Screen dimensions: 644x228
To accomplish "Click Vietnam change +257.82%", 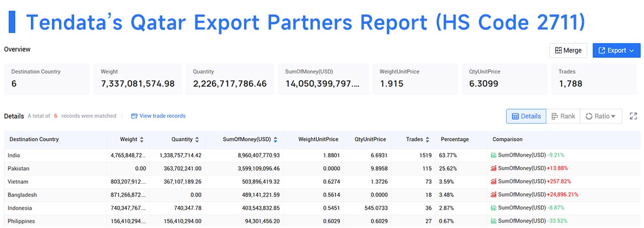I will (x=558, y=182).
